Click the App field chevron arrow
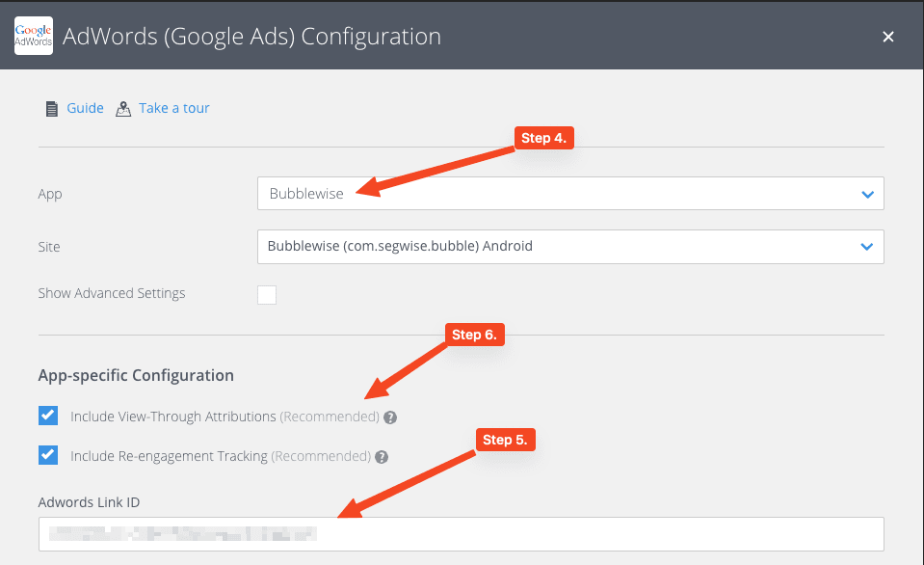This screenshot has width=924, height=565. click(x=867, y=194)
